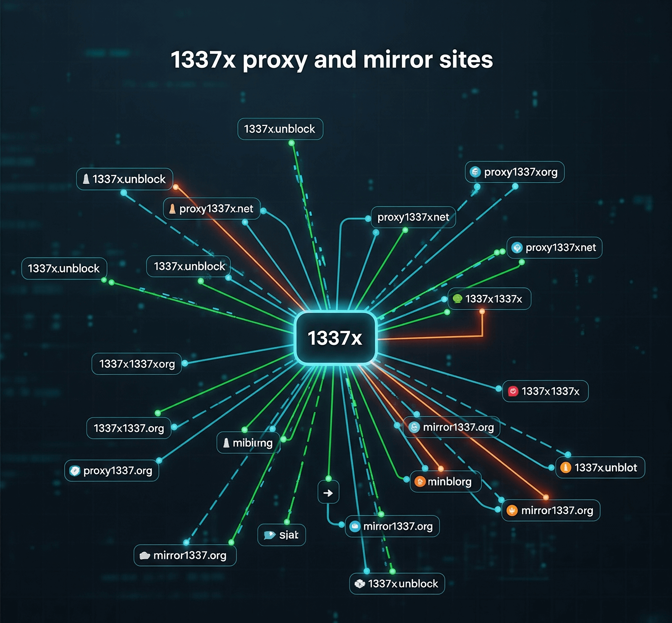Click blue icon on proxy1337xorg node
Screen dimensions: 672x623
pyautogui.click(x=475, y=172)
